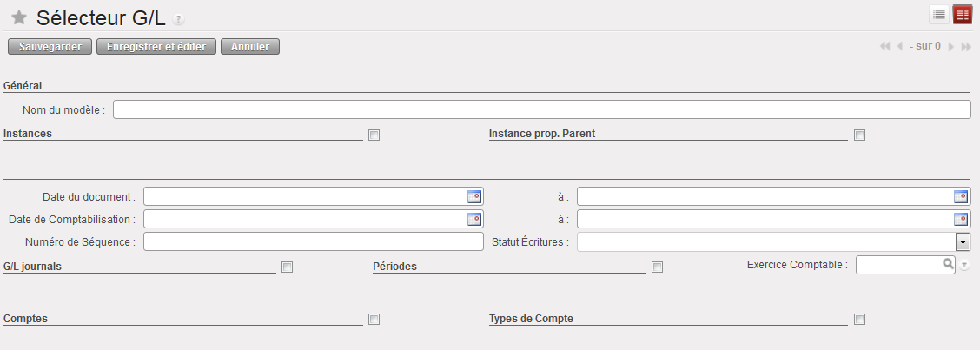Enable the Instances checkbox

(x=374, y=135)
